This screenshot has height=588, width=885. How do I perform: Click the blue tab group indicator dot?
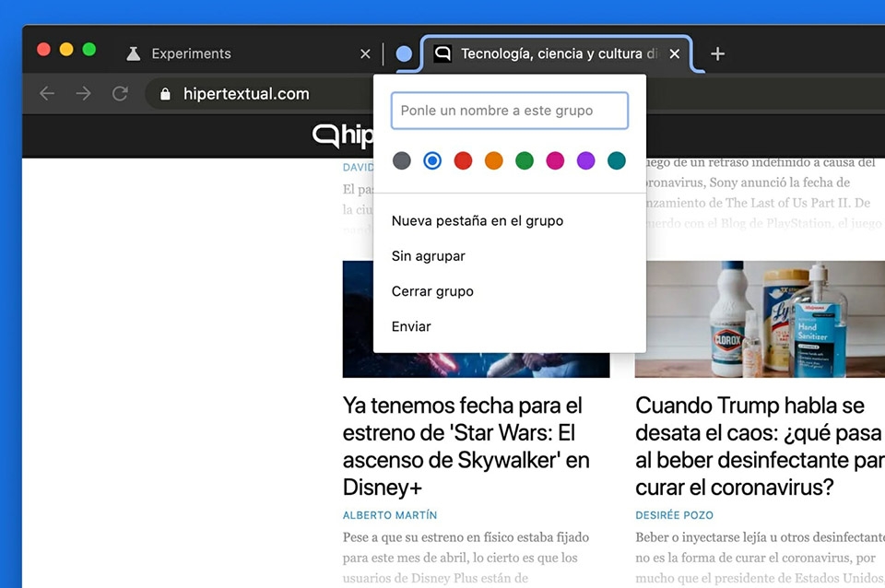coord(404,54)
